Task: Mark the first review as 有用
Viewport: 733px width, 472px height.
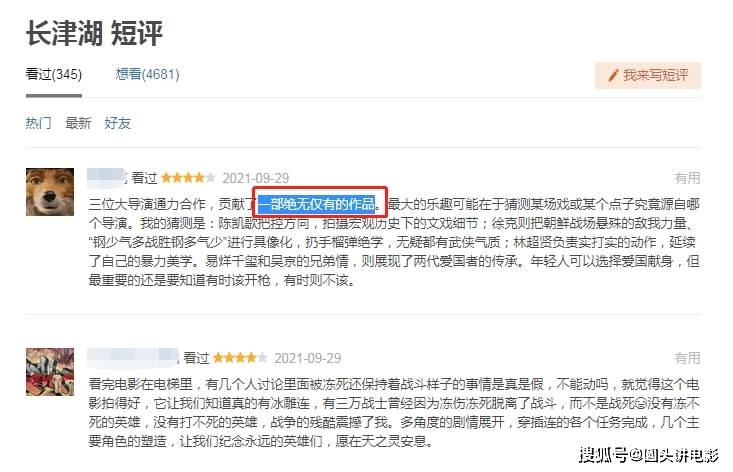Action: (687, 178)
